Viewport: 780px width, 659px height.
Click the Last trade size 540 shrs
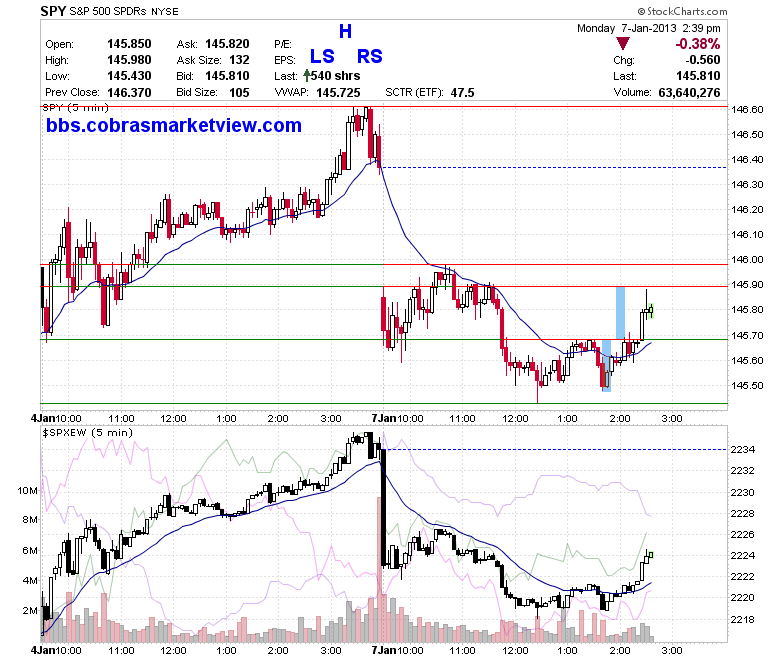[336, 76]
